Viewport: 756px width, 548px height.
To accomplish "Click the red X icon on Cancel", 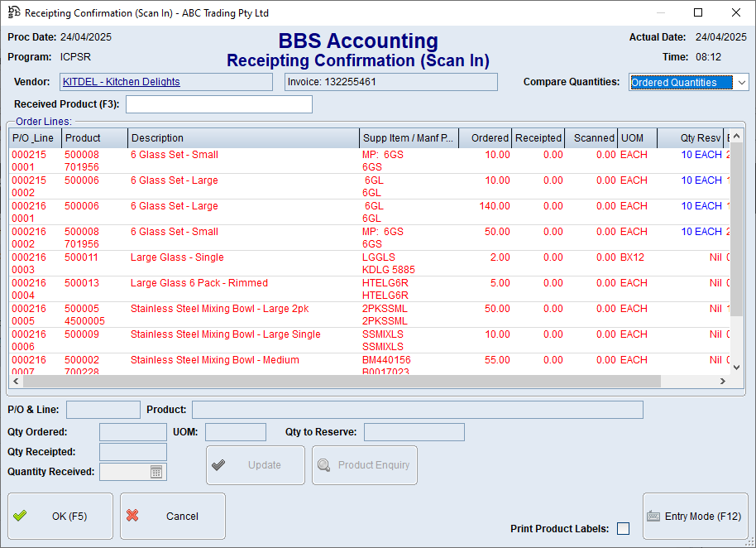I will [x=132, y=516].
